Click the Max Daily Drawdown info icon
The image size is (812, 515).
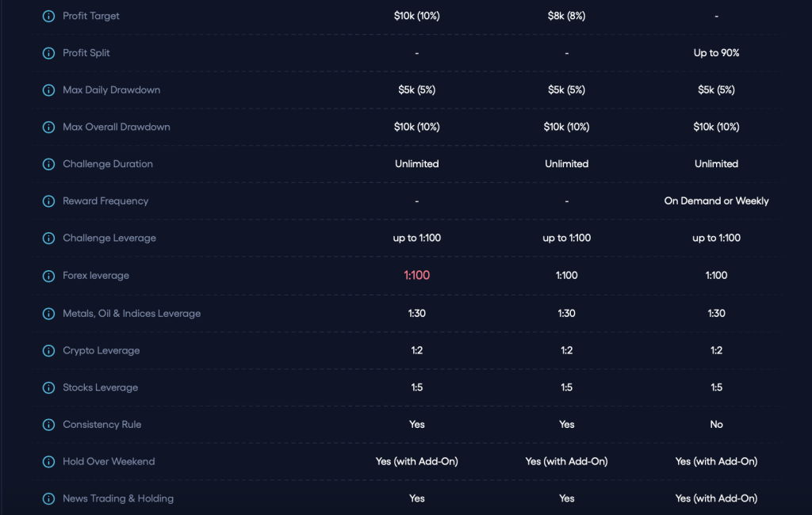(x=48, y=90)
